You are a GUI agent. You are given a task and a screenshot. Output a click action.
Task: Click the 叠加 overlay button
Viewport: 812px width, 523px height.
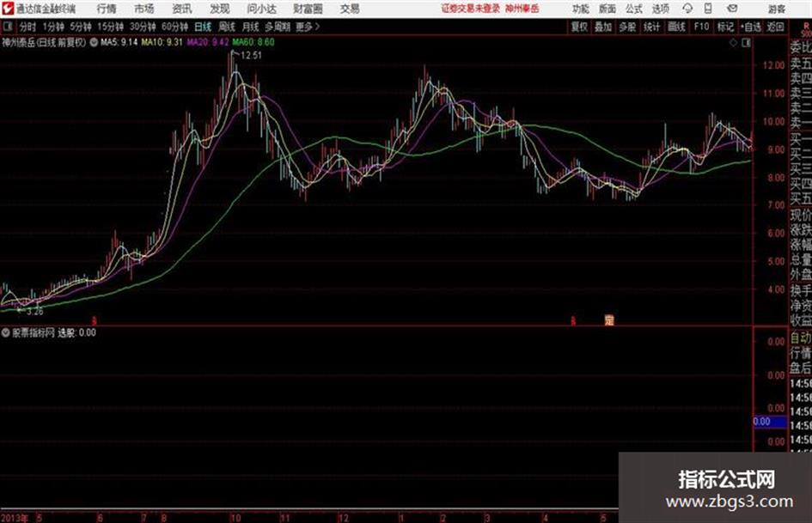(x=603, y=27)
